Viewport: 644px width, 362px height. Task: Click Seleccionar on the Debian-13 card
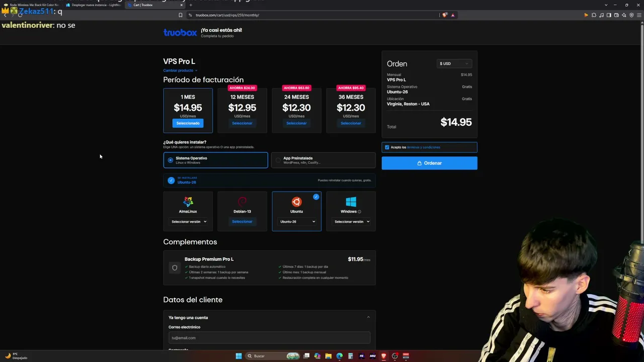coord(242,222)
